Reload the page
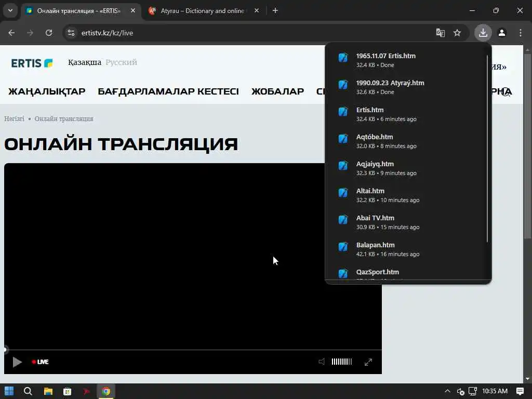The width and height of the screenshot is (532, 399). point(49,33)
